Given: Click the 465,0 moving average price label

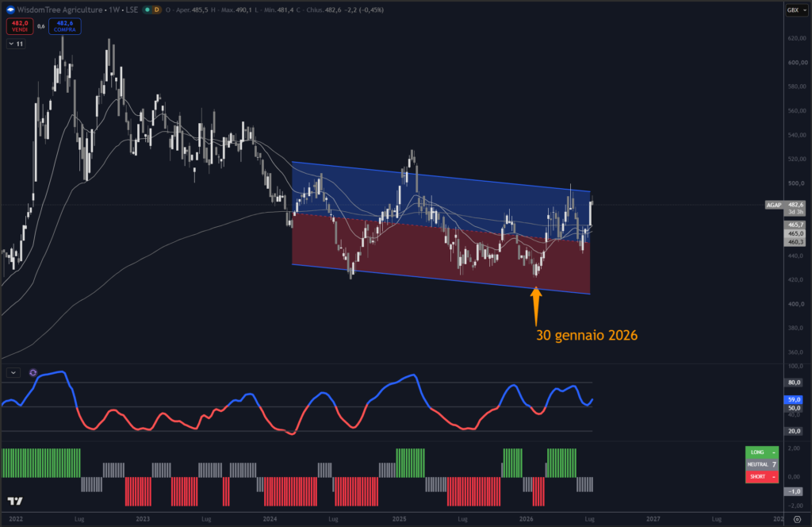Looking at the screenshot, I should pos(795,233).
